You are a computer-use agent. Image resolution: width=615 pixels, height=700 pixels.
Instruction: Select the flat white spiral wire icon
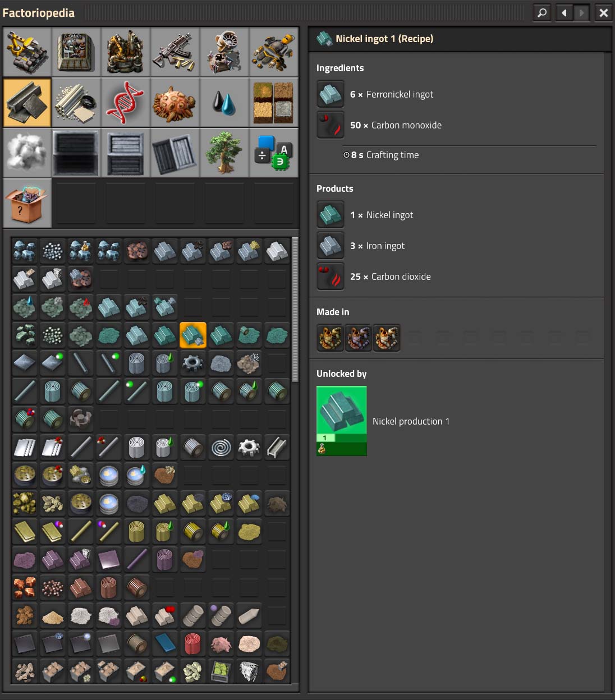coord(221,447)
